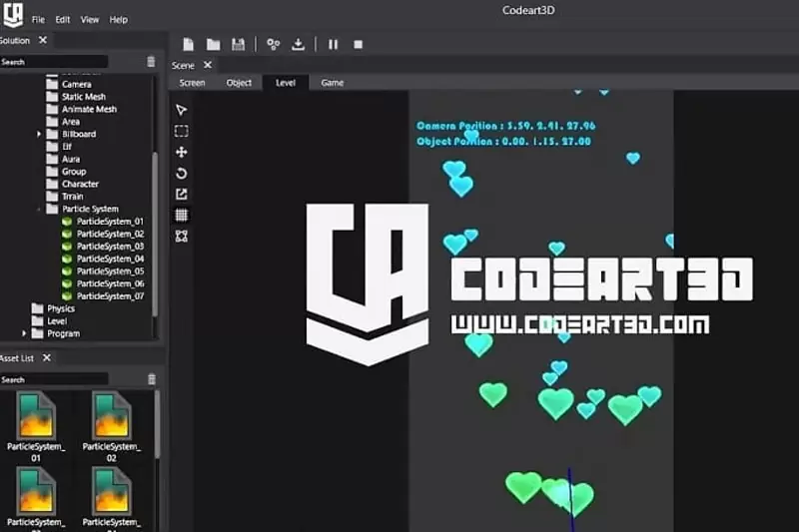
Task: Select the Area folder
Action: [x=63, y=122]
